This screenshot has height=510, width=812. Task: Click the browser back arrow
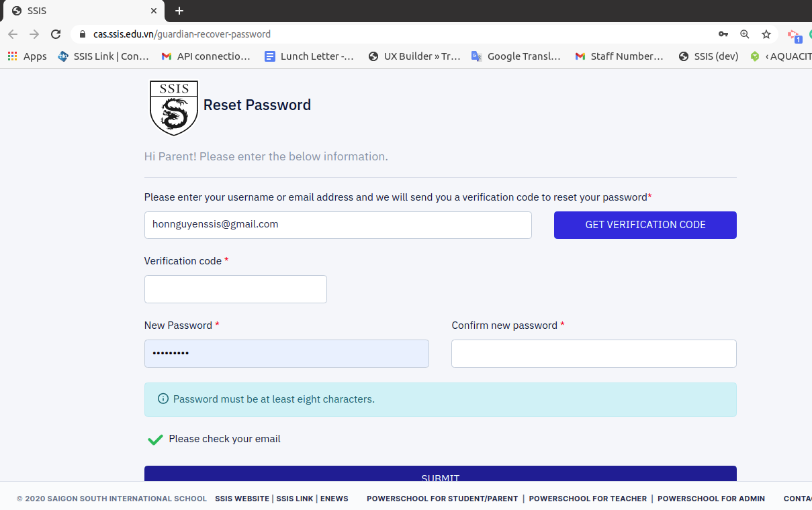13,34
